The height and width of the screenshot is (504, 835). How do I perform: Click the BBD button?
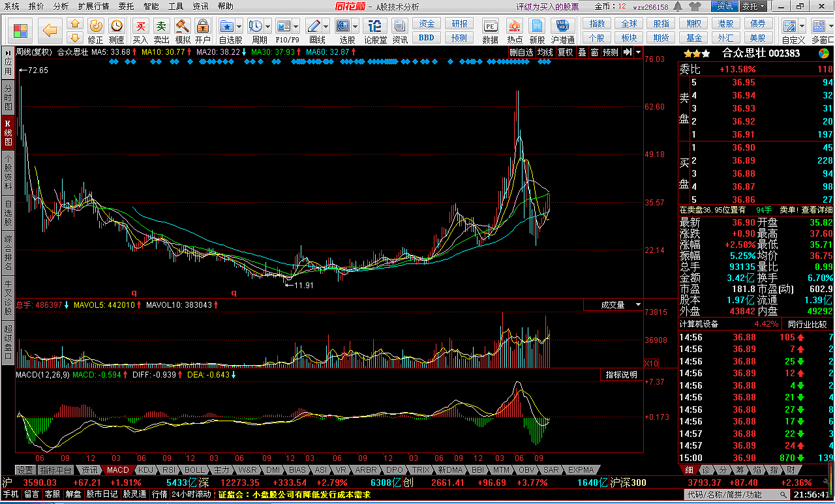click(x=427, y=38)
